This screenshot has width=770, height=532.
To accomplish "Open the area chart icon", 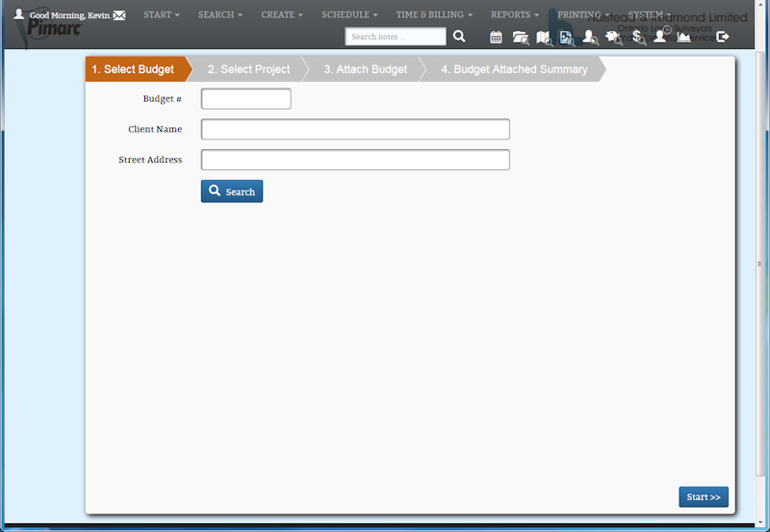I will point(684,37).
